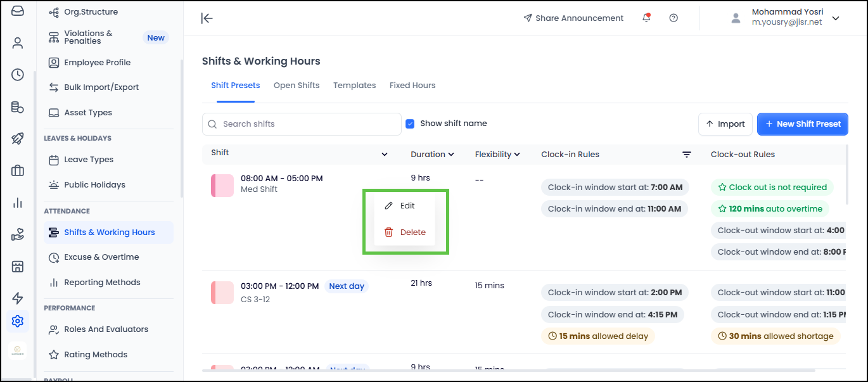868x382 pixels.
Task: Open the help question mark icon
Action: 673,18
